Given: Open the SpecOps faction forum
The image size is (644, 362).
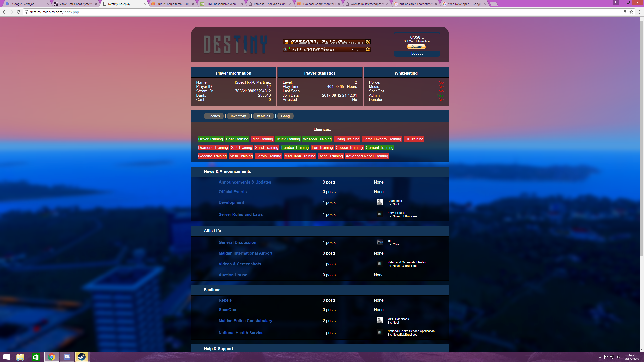Looking at the screenshot, I should (227, 310).
